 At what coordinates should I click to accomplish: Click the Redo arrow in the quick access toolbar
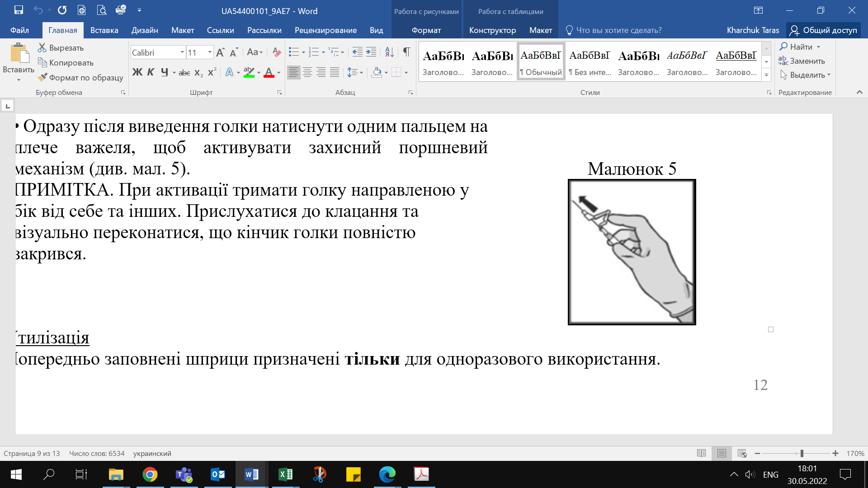pyautogui.click(x=62, y=10)
